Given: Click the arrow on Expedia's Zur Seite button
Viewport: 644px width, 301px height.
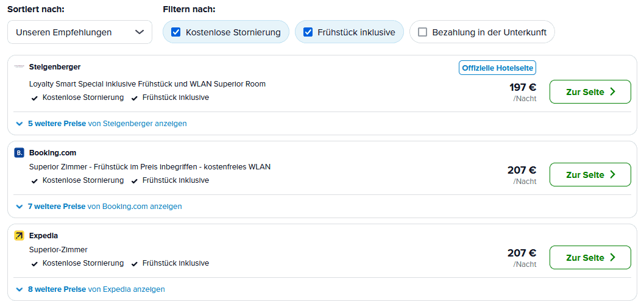Looking at the screenshot, I should click(x=612, y=258).
